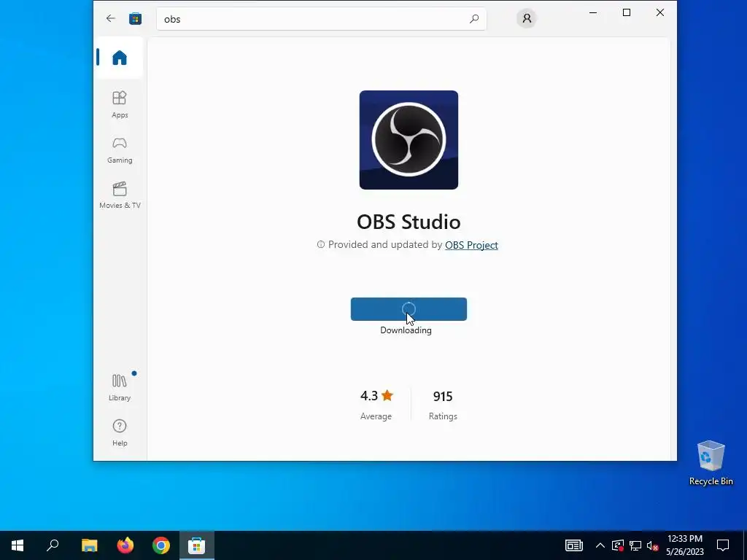Click the tray icon with red dot
Screen dimensions: 747x560
click(617, 545)
